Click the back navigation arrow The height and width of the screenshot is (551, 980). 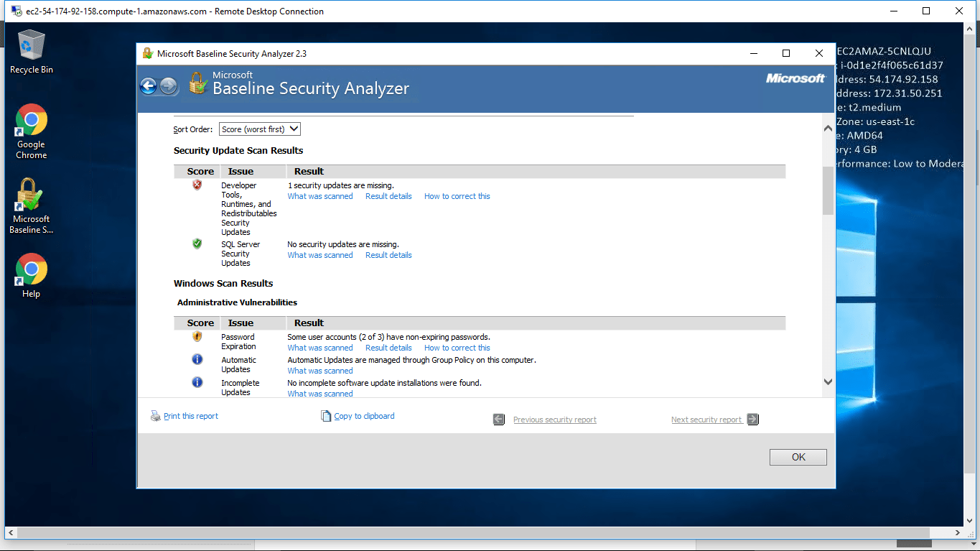149,85
